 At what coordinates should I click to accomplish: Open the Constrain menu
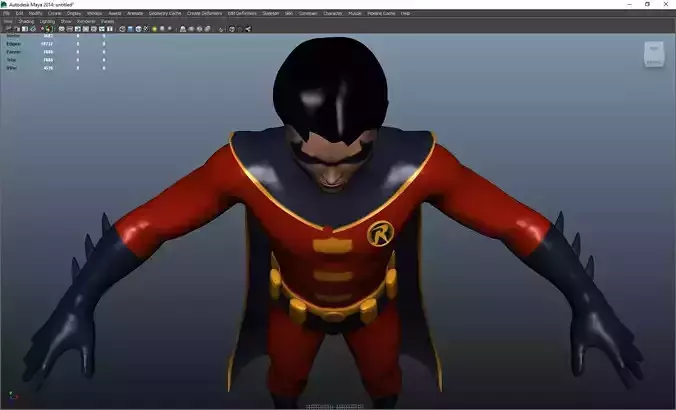pyautogui.click(x=308, y=13)
